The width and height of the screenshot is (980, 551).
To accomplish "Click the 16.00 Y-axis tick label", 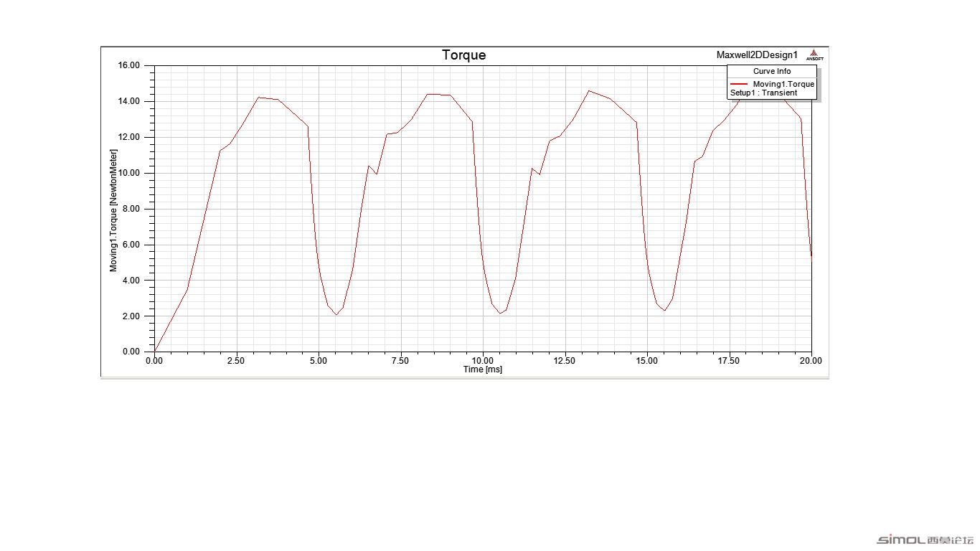I will click(129, 65).
